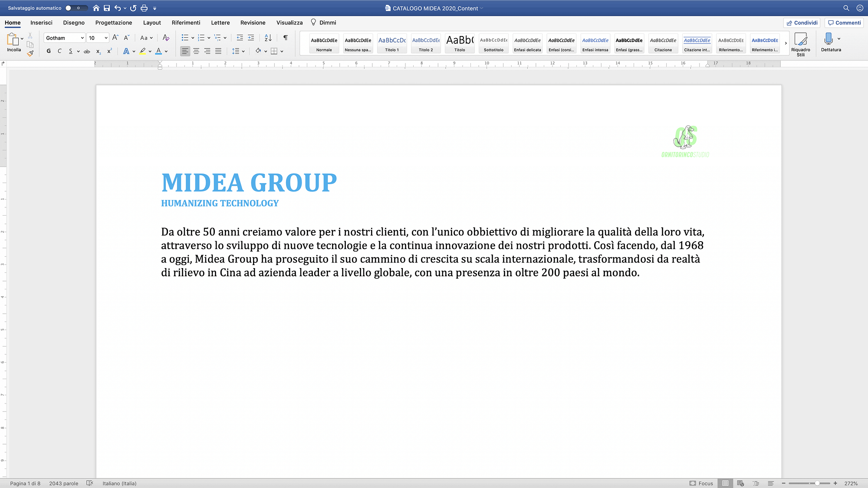Image resolution: width=868 pixels, height=488 pixels.
Task: Click the bulleted list icon
Action: [185, 38]
